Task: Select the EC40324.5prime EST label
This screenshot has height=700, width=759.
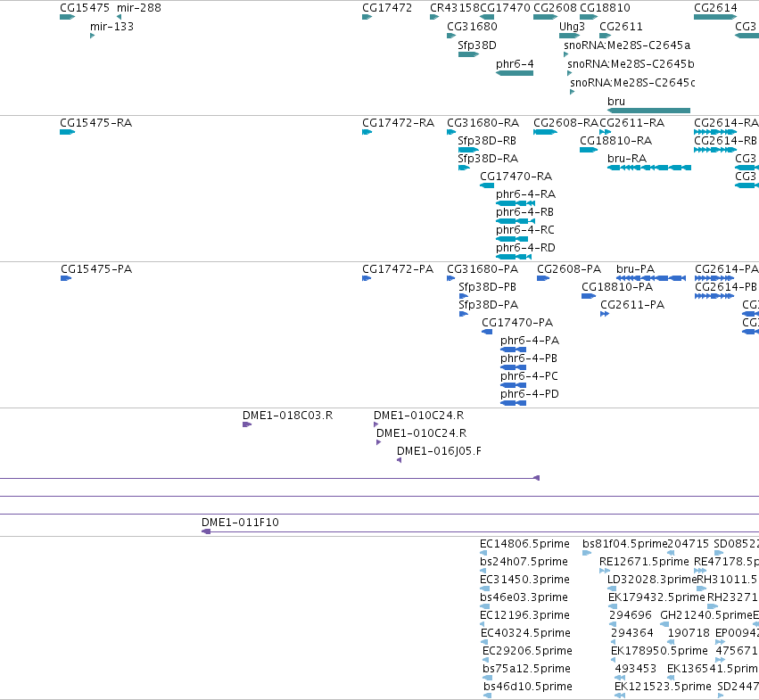Action: click(x=525, y=634)
